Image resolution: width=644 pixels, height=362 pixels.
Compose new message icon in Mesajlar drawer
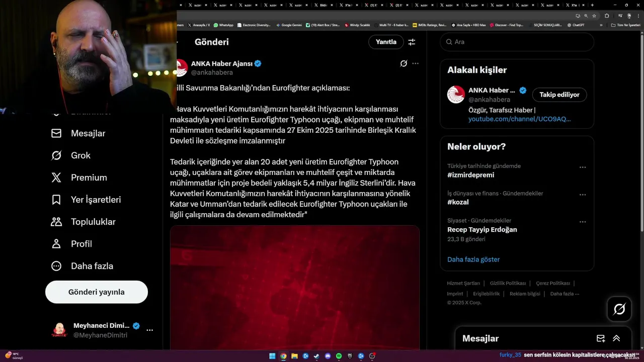[x=601, y=338]
